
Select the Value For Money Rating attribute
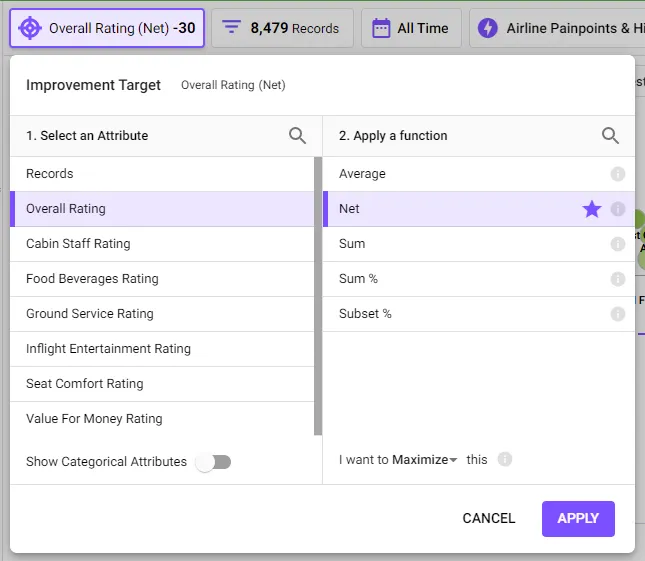(x=162, y=418)
